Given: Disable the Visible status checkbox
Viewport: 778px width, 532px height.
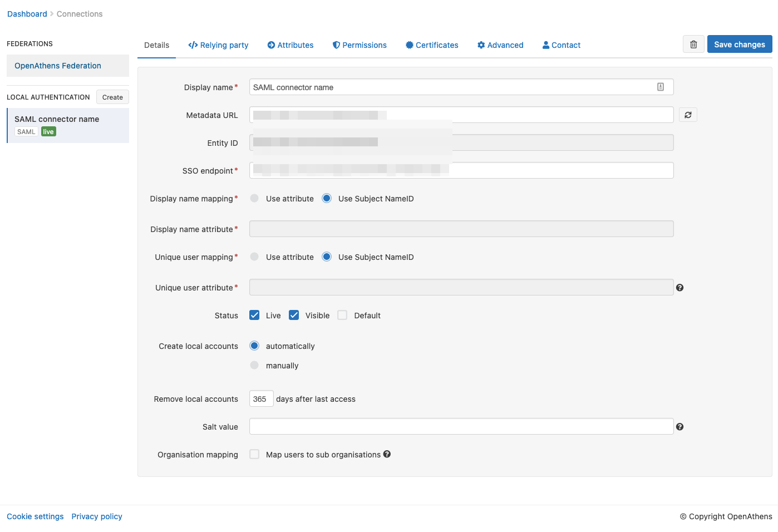Looking at the screenshot, I should [x=293, y=314].
